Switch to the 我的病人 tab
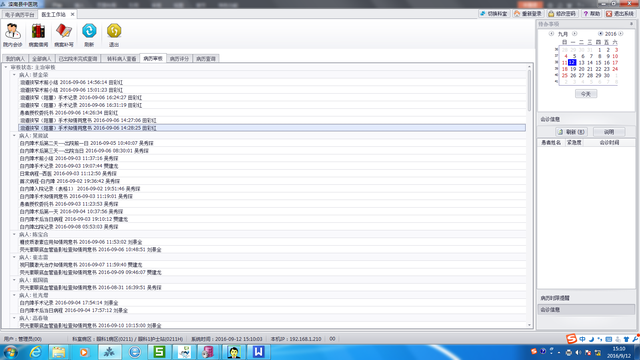This screenshot has width=640, height=360. click(x=16, y=59)
